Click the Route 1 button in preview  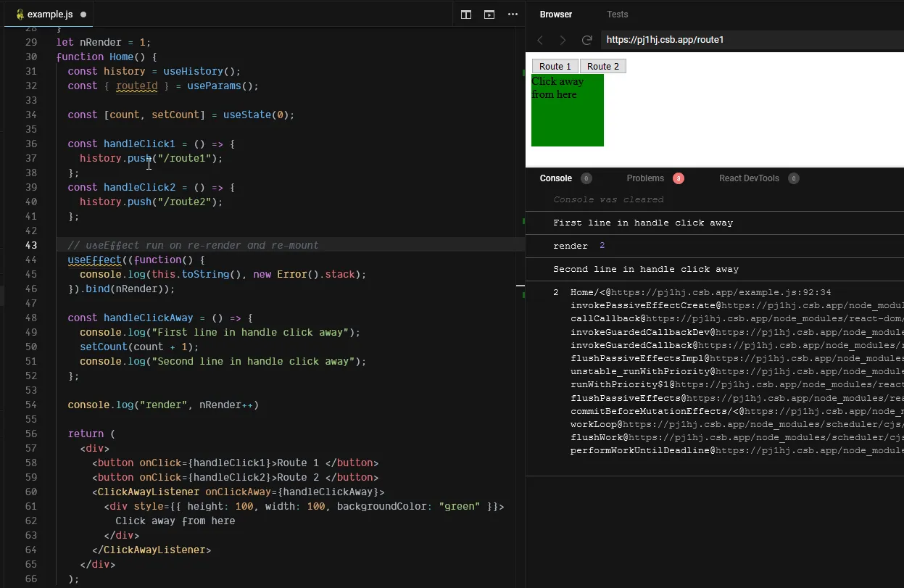point(555,66)
